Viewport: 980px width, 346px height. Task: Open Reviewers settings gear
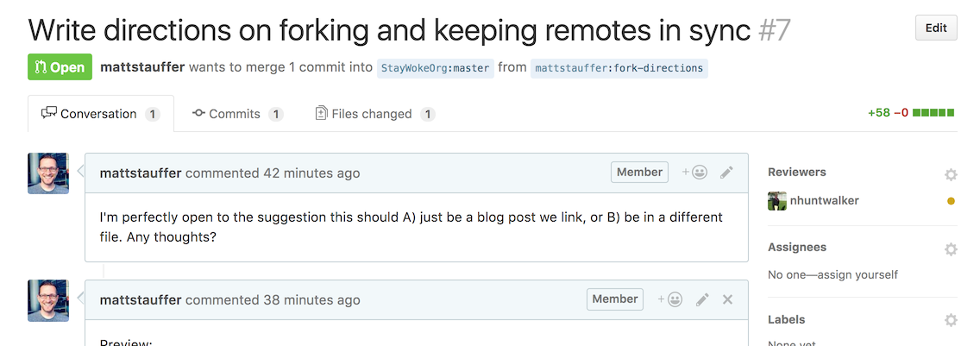click(x=951, y=174)
